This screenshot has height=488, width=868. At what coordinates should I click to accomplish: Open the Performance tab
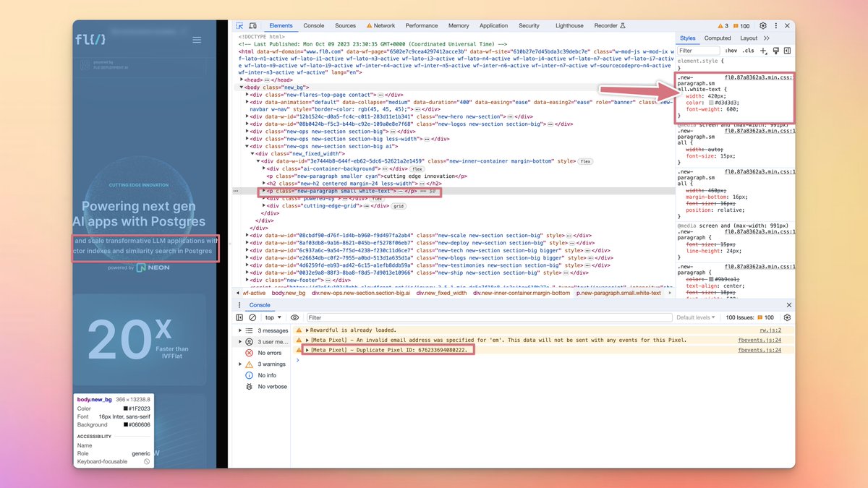click(x=422, y=25)
